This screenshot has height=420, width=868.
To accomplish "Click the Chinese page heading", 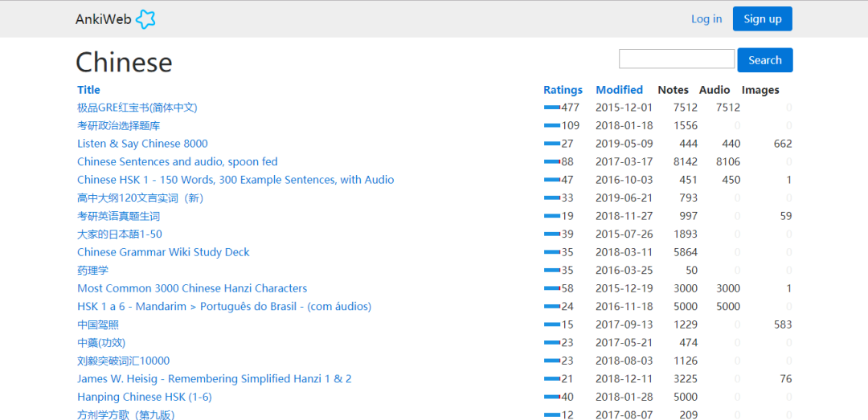I will point(124,62).
